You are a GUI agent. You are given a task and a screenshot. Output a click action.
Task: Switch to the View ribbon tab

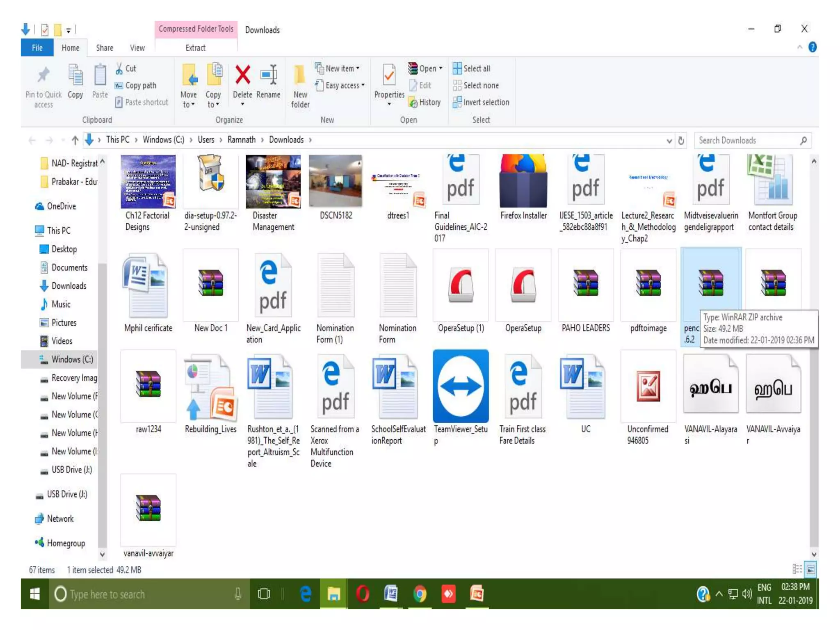(x=137, y=48)
